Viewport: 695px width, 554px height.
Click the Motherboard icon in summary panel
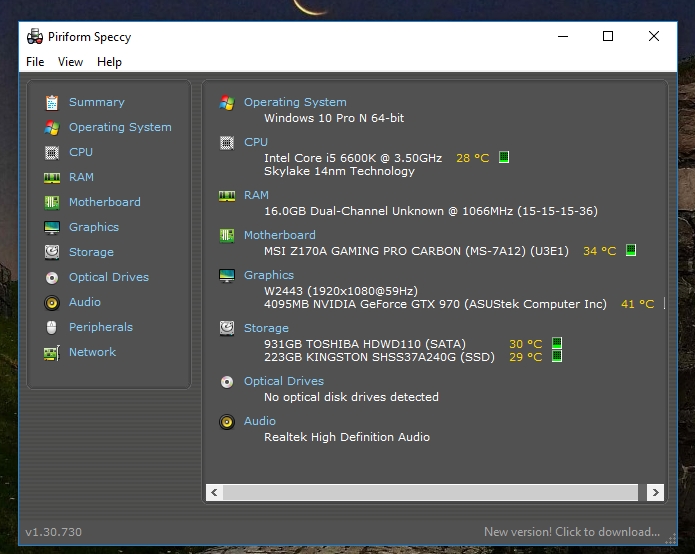227,235
